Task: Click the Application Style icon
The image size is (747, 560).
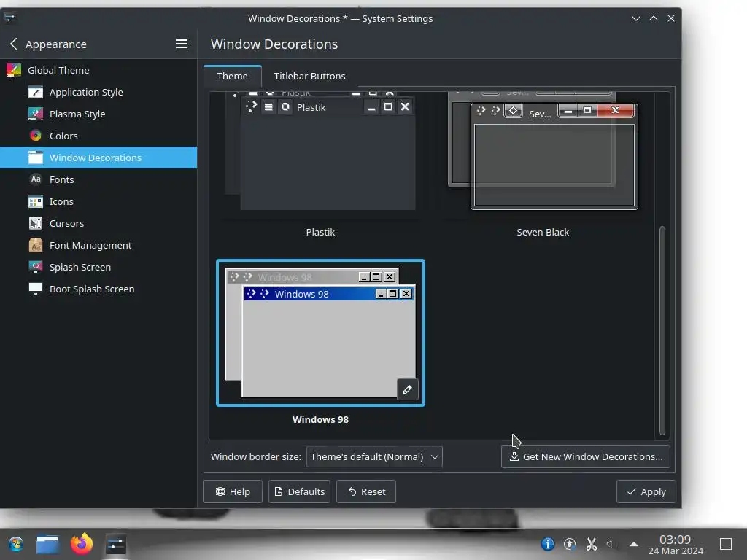Action: [35, 92]
